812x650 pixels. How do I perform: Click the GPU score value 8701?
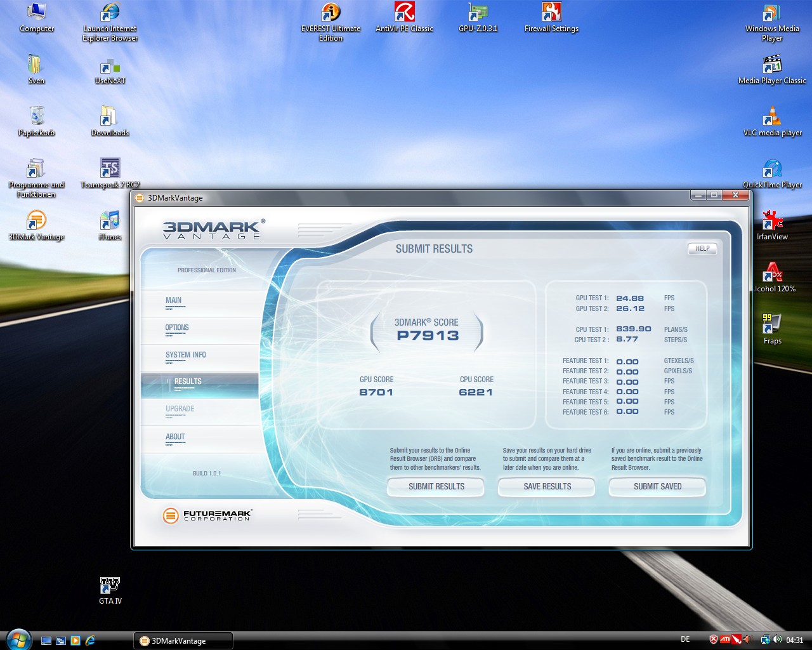pos(376,392)
